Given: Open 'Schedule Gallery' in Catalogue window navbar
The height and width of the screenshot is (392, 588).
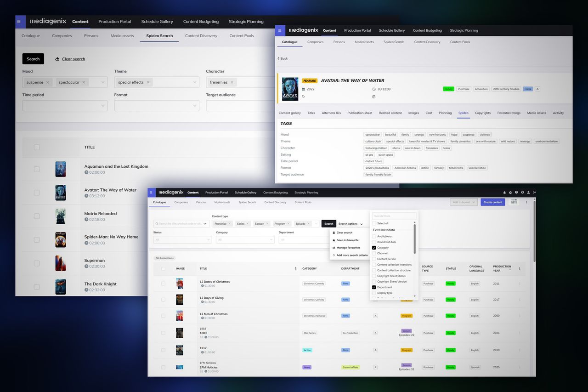Looking at the screenshot, I should coord(245,193).
